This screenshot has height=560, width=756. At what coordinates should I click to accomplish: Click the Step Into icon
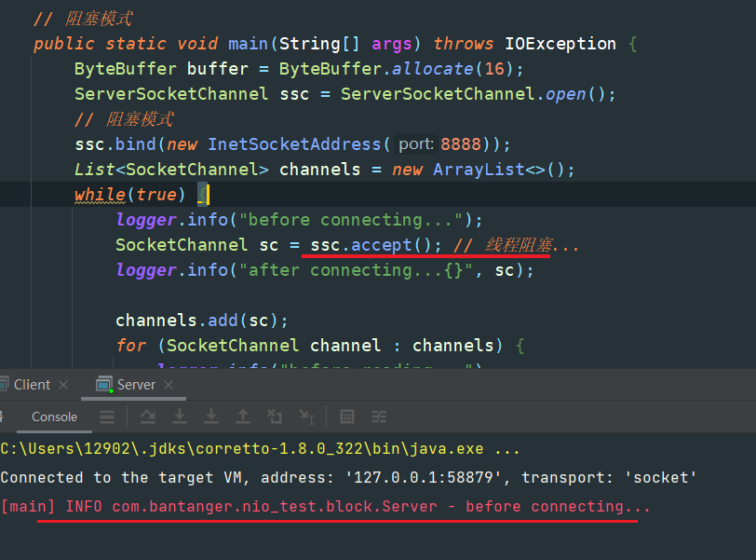point(180,417)
